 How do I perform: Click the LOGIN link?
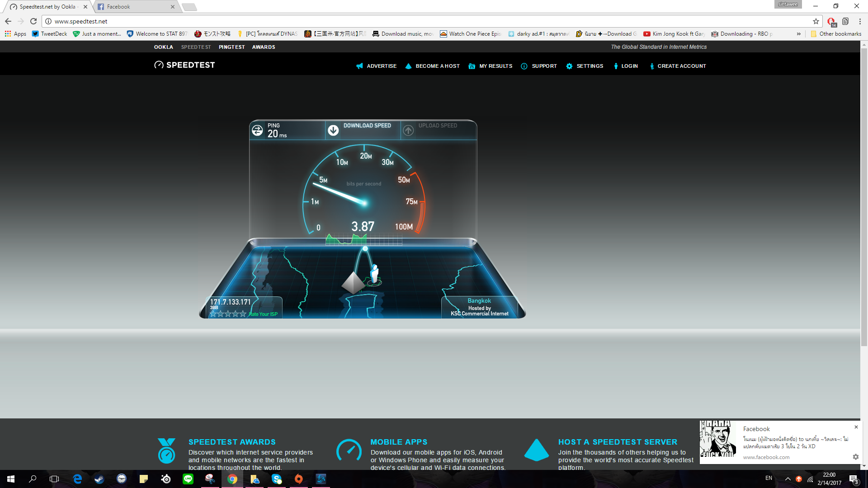pos(626,66)
